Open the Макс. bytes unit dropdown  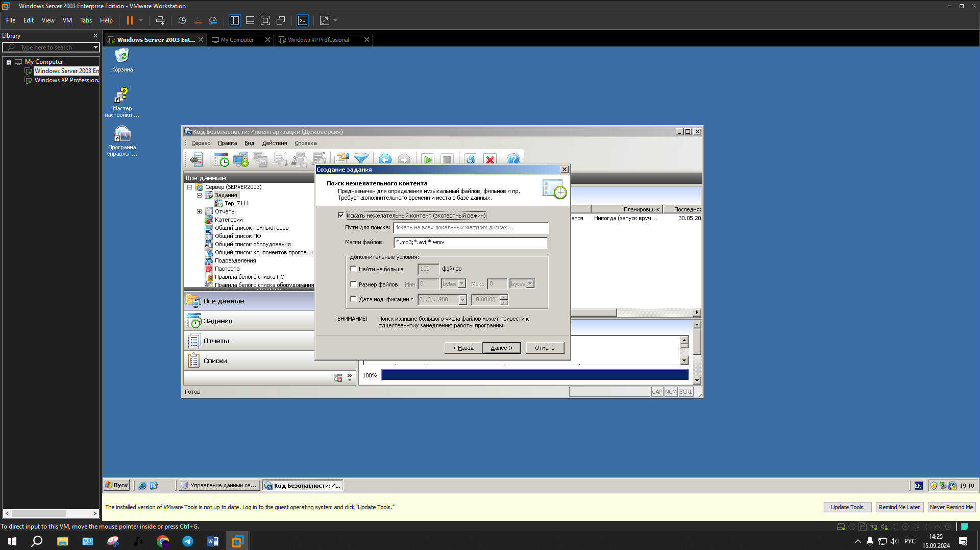530,284
